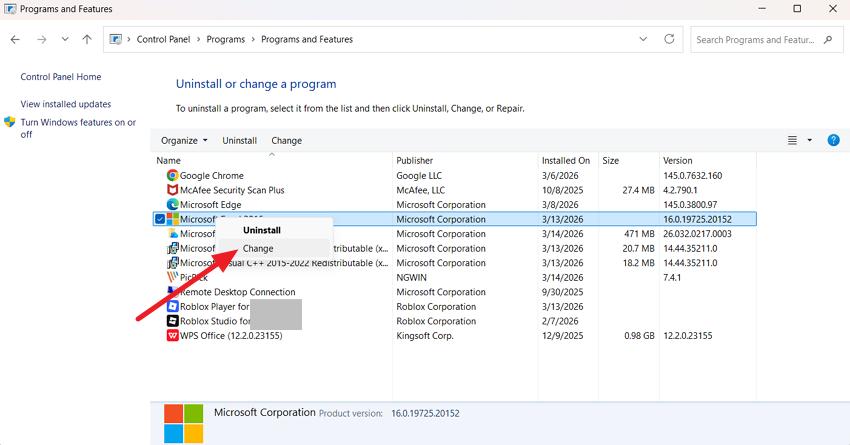Click the Control Panel icon in address bar

(115, 39)
